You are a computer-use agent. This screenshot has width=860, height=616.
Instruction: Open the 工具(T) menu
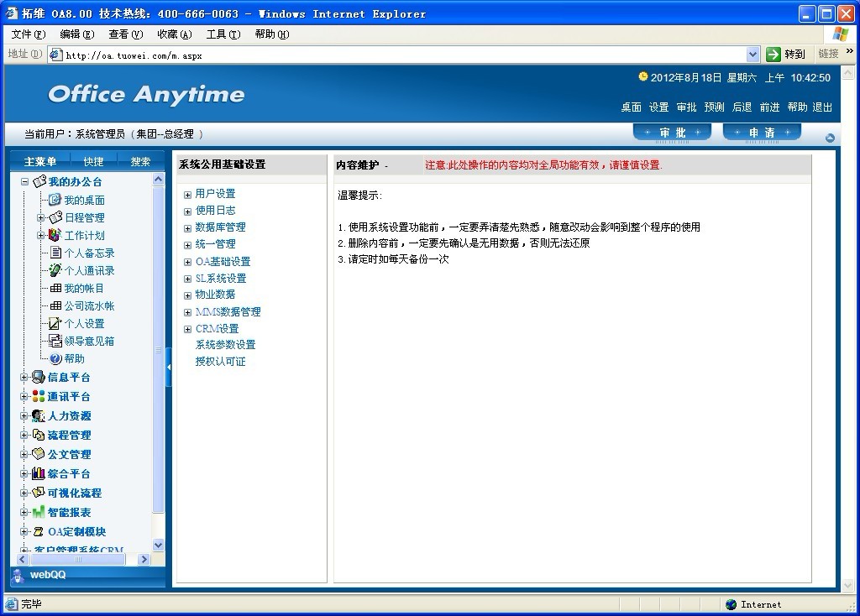(223, 34)
